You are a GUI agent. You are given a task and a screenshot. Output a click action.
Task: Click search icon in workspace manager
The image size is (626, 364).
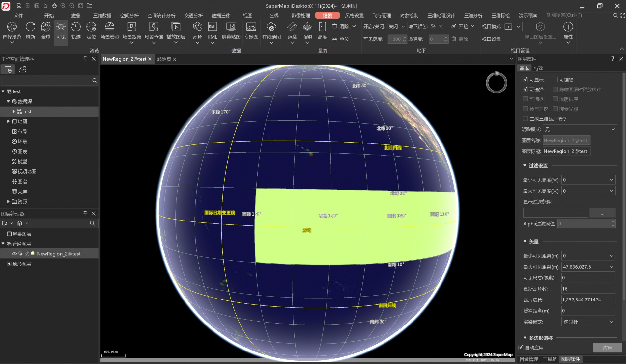coord(95,81)
